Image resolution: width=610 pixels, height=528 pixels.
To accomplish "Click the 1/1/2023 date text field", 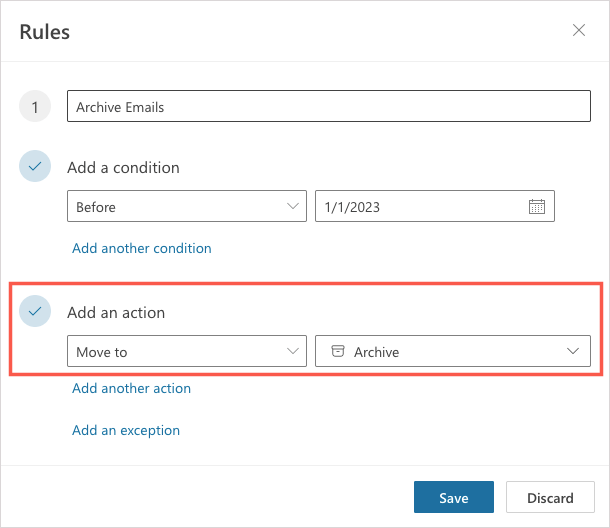I will coord(420,207).
